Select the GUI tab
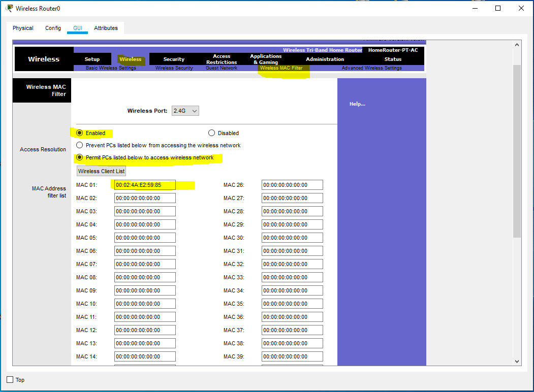Viewport: 534px width, 392px height. (77, 28)
